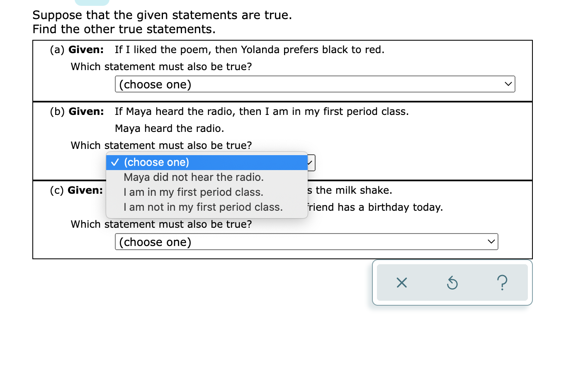Click the 'Which statement must also be true?' text
Image resolution: width=588 pixels, height=370 pixels.
[161, 66]
